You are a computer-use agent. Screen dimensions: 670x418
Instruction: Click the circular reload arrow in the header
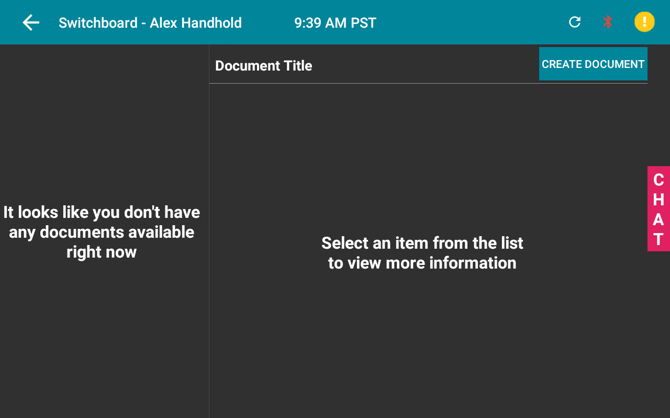(x=575, y=22)
